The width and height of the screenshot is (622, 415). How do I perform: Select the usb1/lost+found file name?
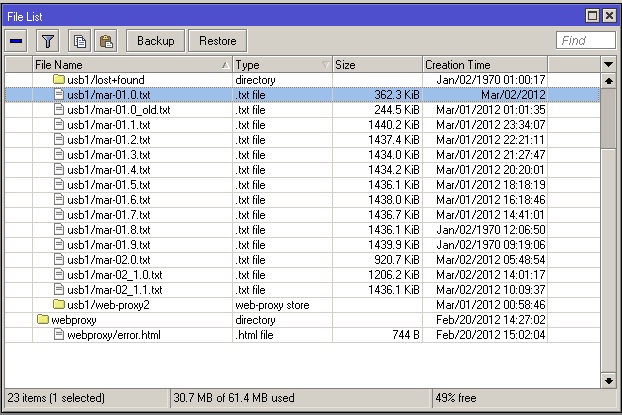pyautogui.click(x=106, y=80)
